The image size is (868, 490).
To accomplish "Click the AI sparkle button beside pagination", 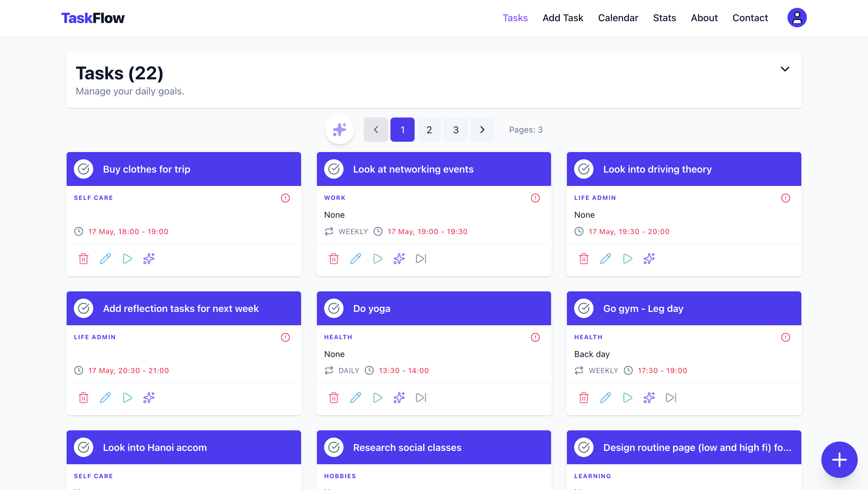I will (339, 130).
